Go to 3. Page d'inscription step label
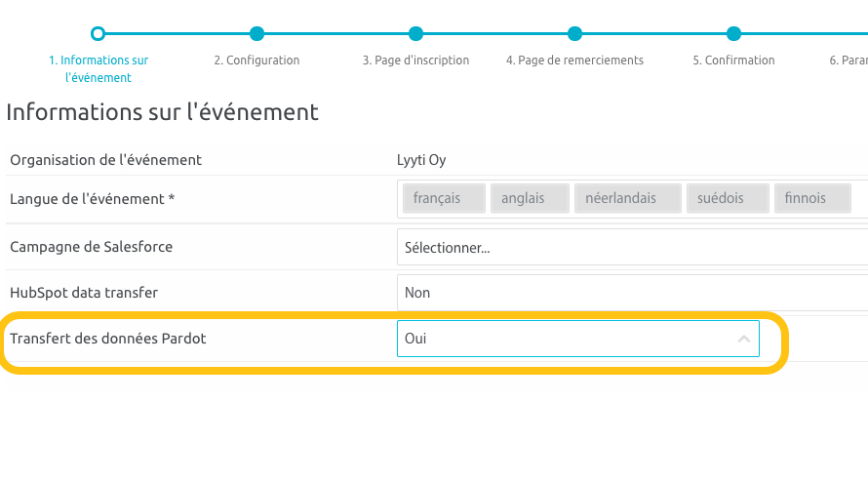868x483 pixels. point(415,60)
